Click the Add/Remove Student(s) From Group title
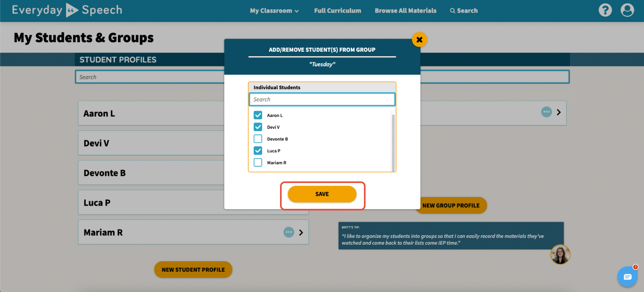Screen dimensions: 644x292 [322, 50]
